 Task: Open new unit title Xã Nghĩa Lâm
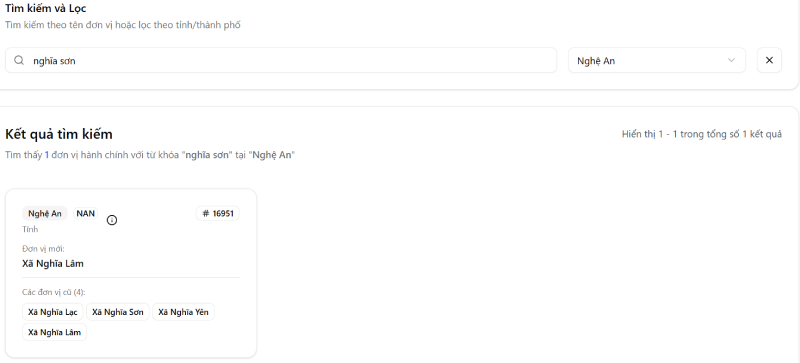(x=53, y=263)
